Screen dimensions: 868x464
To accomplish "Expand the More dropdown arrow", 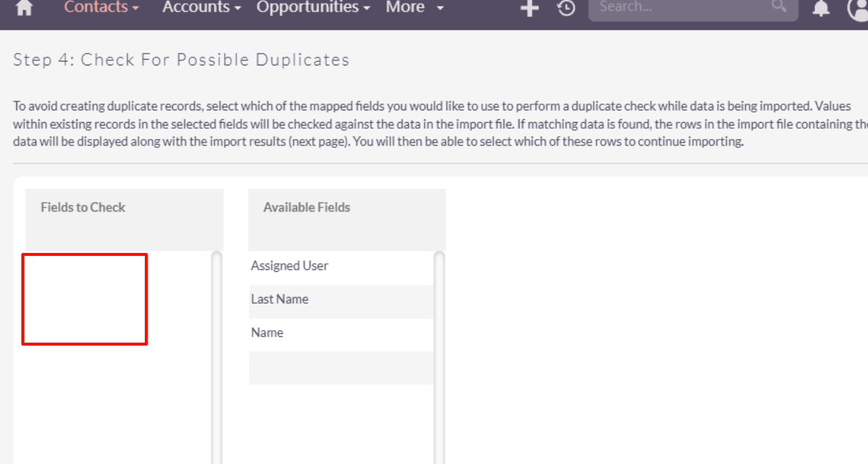I will coord(440,8).
